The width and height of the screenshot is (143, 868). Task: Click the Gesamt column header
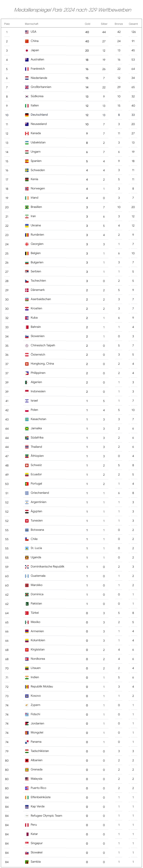click(x=133, y=24)
